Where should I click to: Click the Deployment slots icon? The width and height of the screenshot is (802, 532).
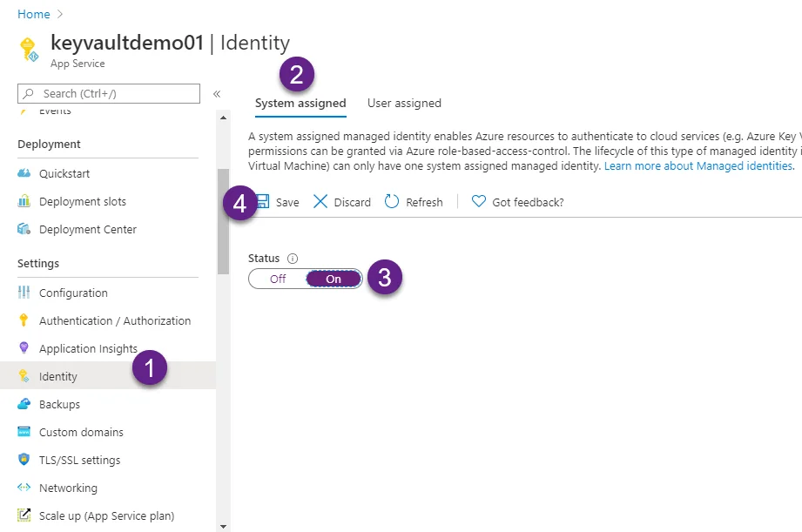click(x=24, y=201)
